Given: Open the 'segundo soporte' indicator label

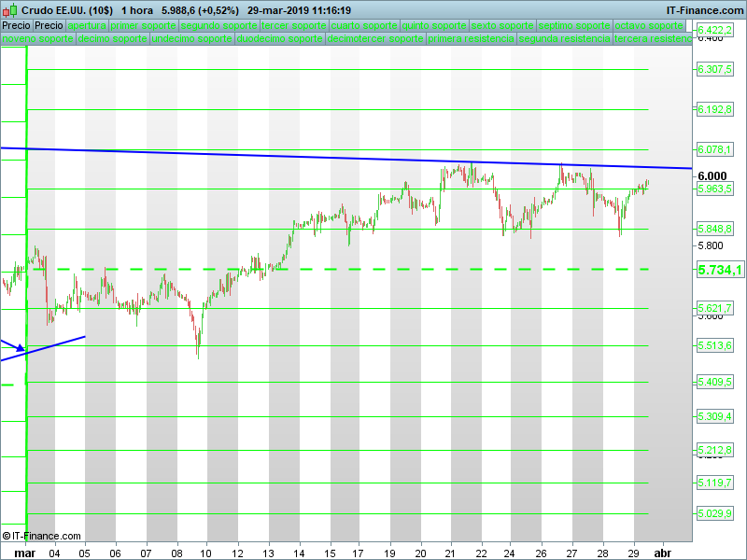Looking at the screenshot, I should click(218, 26).
